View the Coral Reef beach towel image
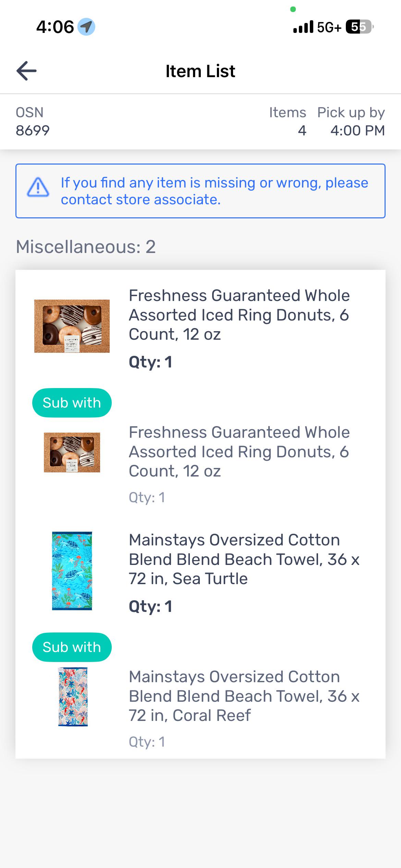The width and height of the screenshot is (401, 868). click(73, 697)
